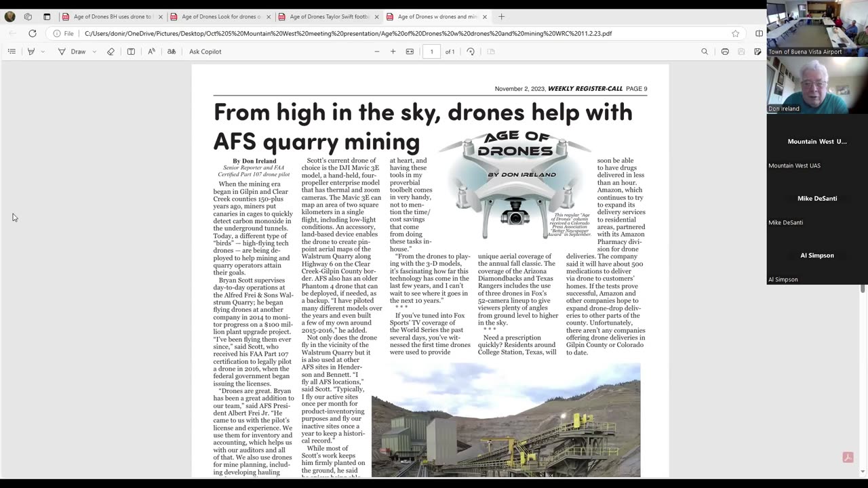
Task: Open the table of contents panel
Action: (x=12, y=52)
